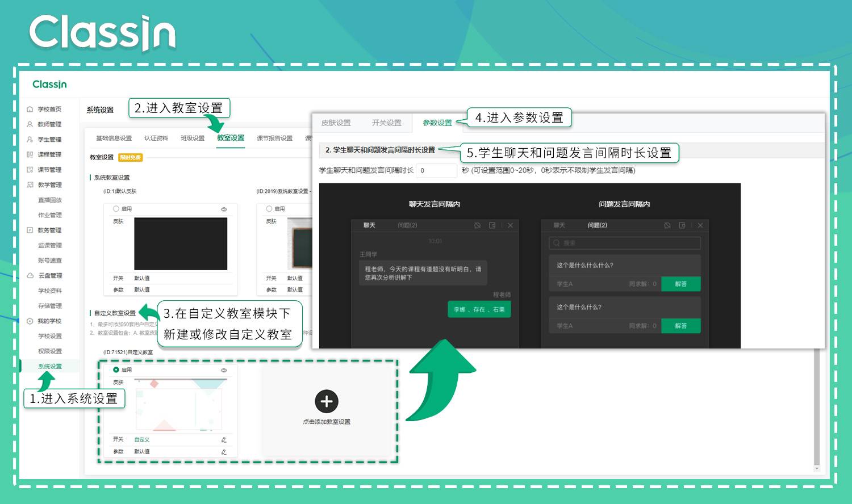Image resolution: width=852 pixels, height=504 pixels.
Task: Open 权限设置 sidebar item
Action: [49, 351]
